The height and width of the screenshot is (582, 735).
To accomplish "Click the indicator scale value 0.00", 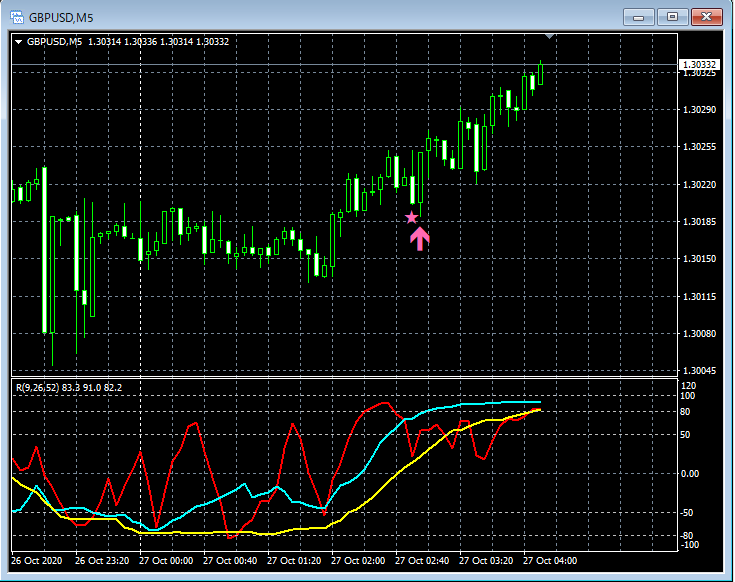I will pos(690,474).
